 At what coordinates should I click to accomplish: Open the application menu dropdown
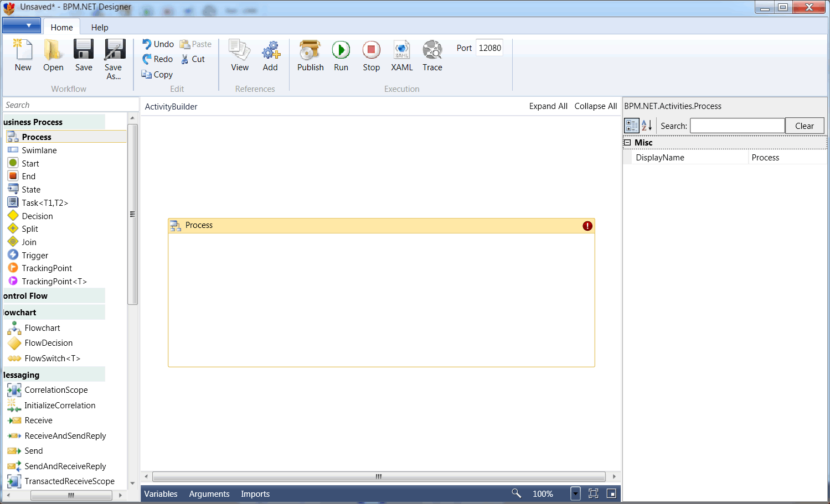pyautogui.click(x=22, y=25)
